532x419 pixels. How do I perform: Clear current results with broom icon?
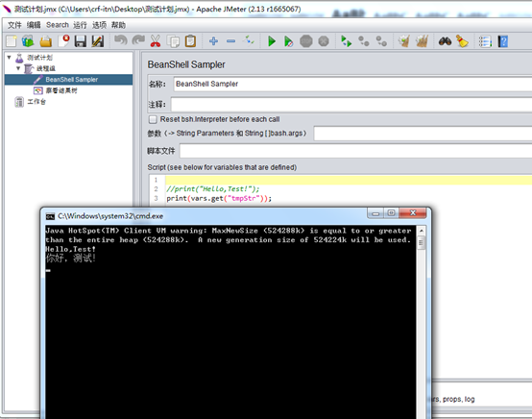[x=403, y=41]
